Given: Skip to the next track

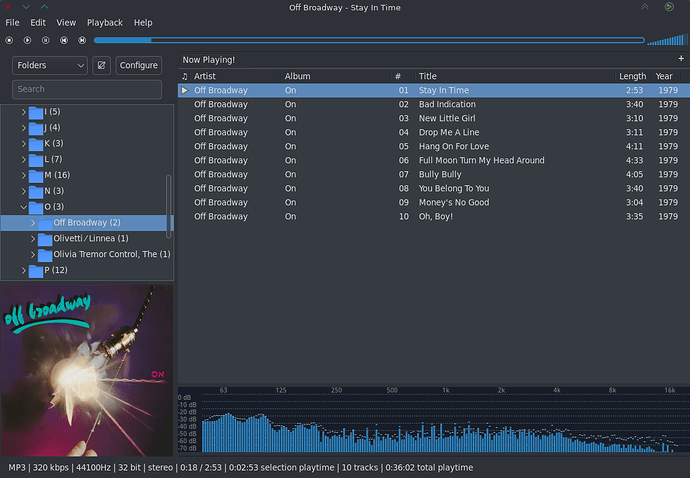Looking at the screenshot, I should click(81, 41).
